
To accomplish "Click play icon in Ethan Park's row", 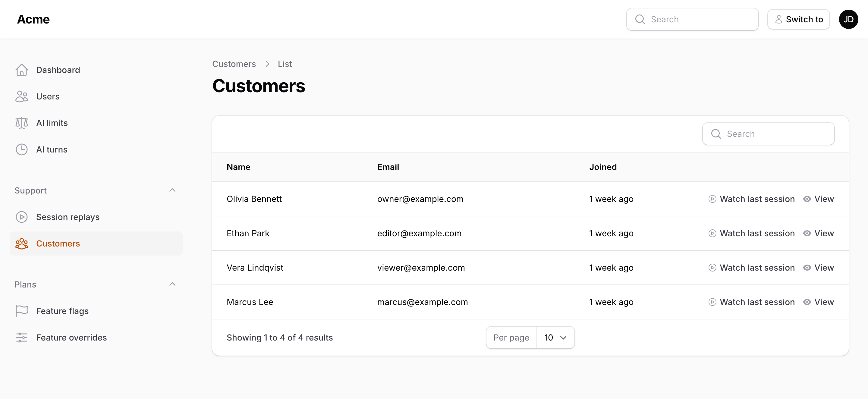I will (712, 233).
